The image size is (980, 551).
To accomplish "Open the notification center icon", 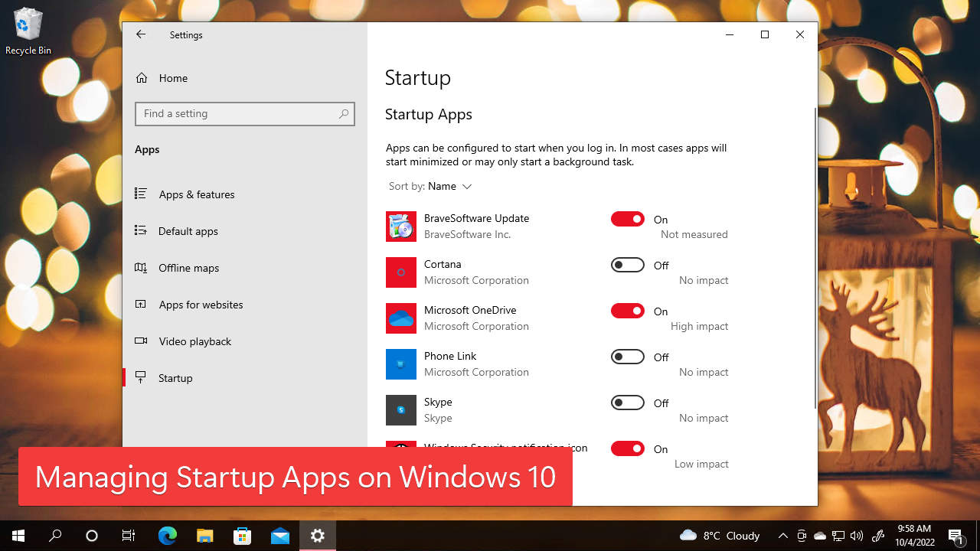I will click(956, 536).
